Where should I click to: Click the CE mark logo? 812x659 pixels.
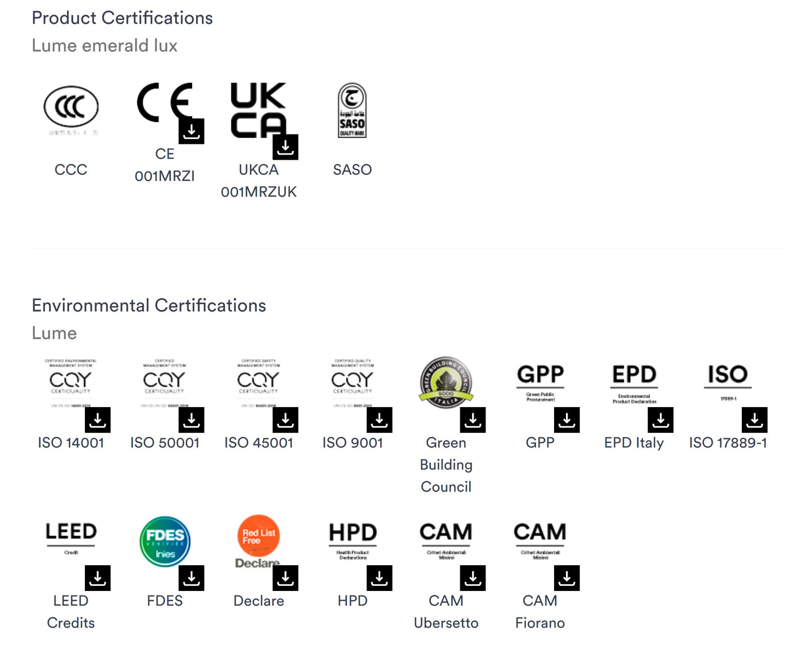click(165, 102)
